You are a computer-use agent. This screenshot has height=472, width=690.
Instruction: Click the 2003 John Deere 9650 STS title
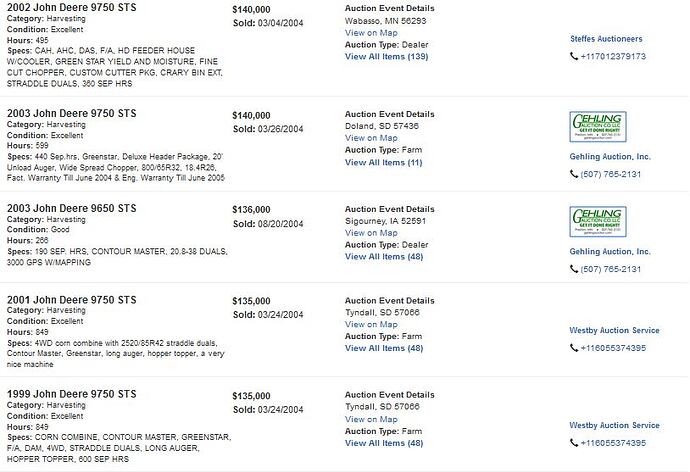tap(72, 208)
